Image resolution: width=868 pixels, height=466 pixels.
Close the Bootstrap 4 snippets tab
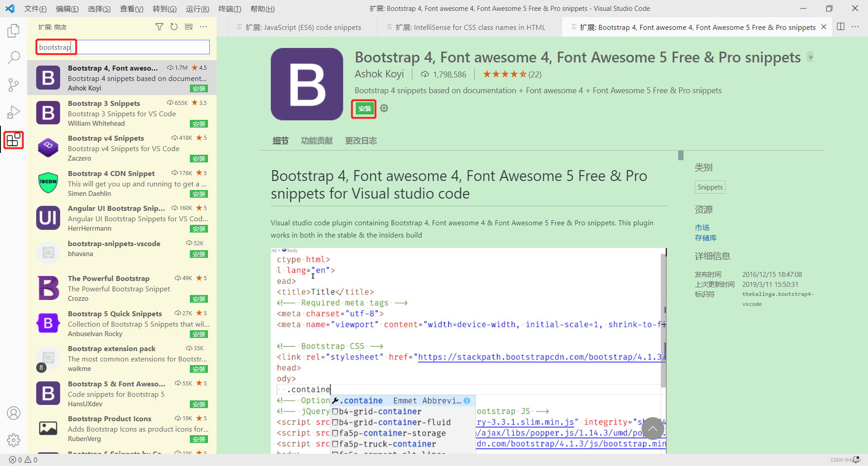[824, 27]
